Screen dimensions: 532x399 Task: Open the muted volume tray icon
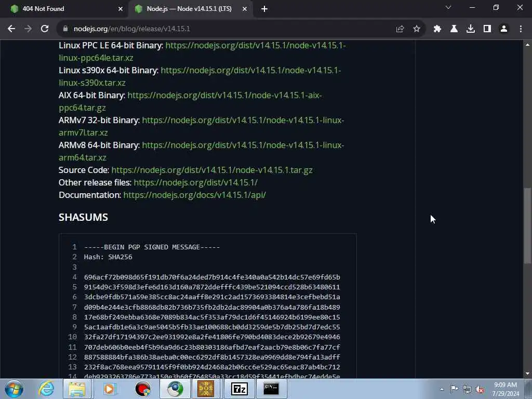click(x=480, y=389)
